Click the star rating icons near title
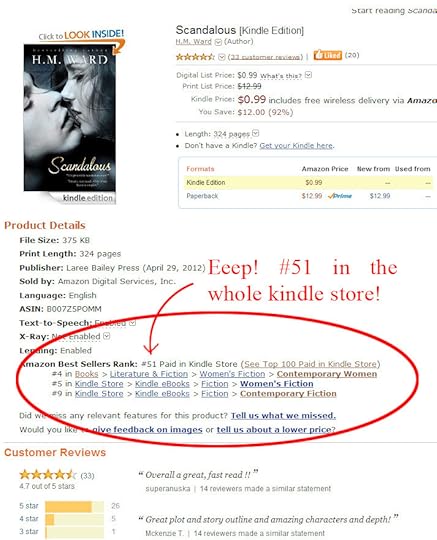The image size is (437, 540). coord(195,57)
